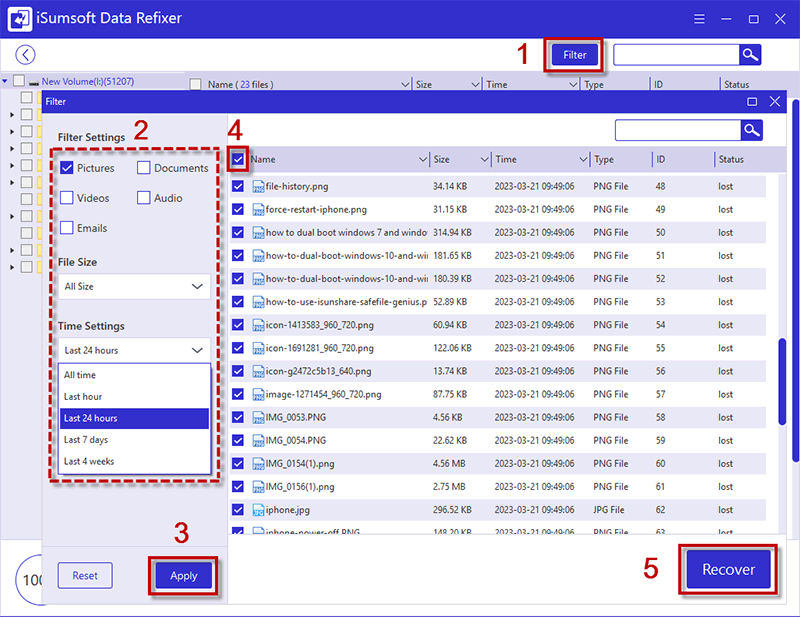Click the Filter list vertical scrollbar thumb
The height and width of the screenshot is (617, 800).
pos(782,381)
